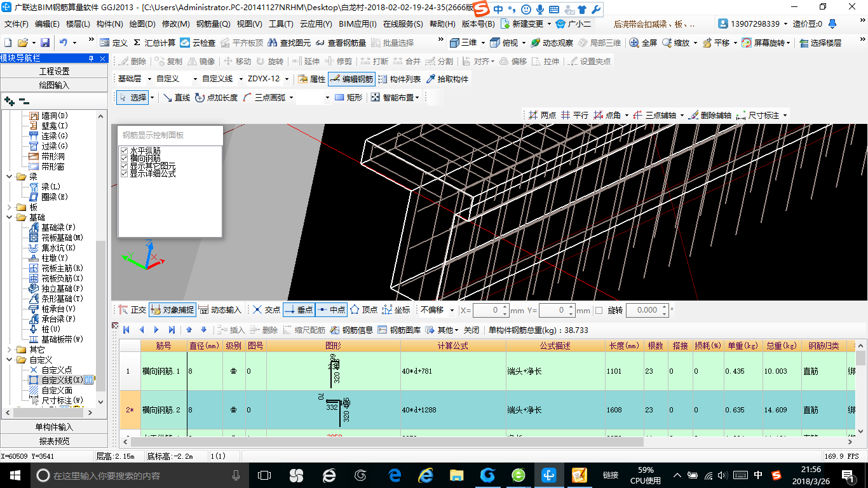Open 钢筋信息 rebar info
The width and height of the screenshot is (868, 488).
(x=351, y=330)
